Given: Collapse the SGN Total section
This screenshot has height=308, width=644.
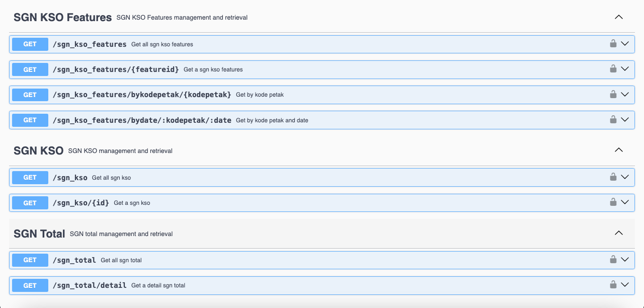Looking at the screenshot, I should point(619,233).
